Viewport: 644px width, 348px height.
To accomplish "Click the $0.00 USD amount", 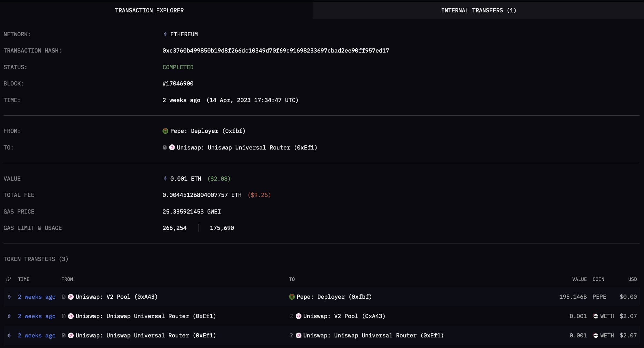I will [628, 297].
